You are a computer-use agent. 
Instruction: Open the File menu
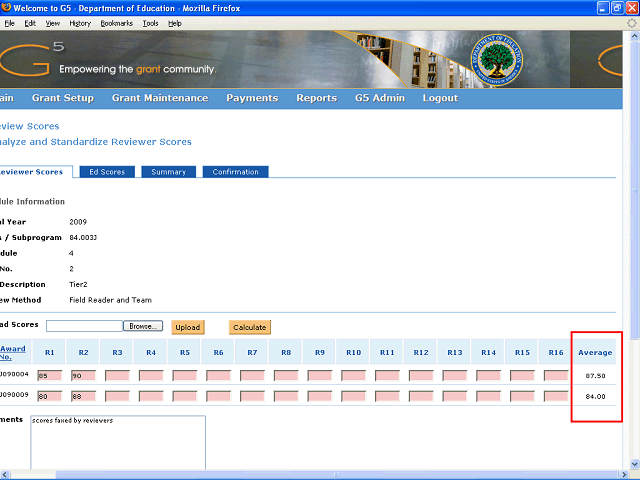click(9, 23)
